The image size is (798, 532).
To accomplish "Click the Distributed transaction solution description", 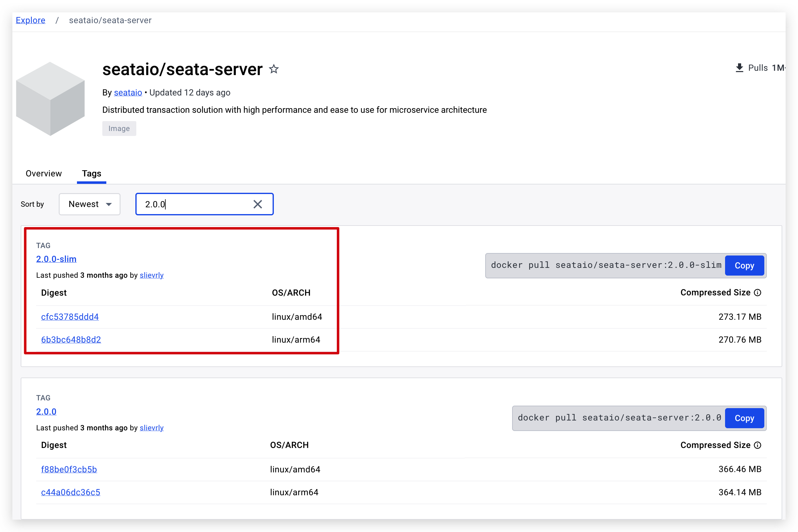I will point(294,110).
